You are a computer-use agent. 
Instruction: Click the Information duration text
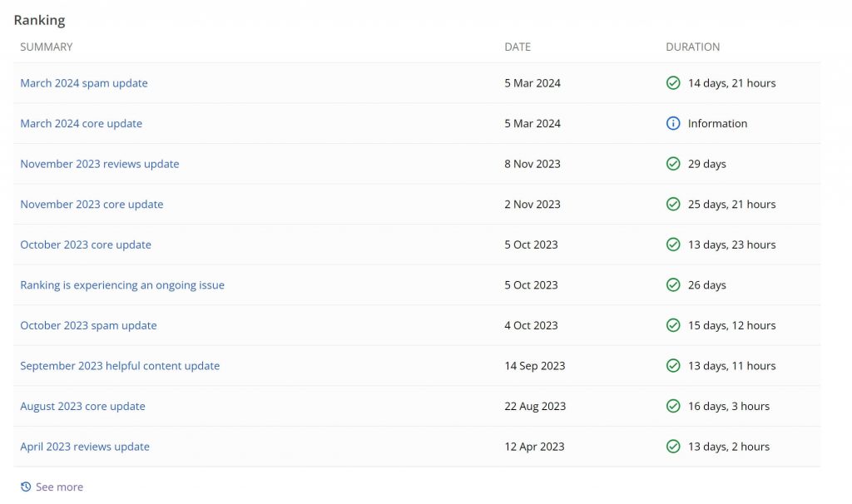(x=717, y=123)
